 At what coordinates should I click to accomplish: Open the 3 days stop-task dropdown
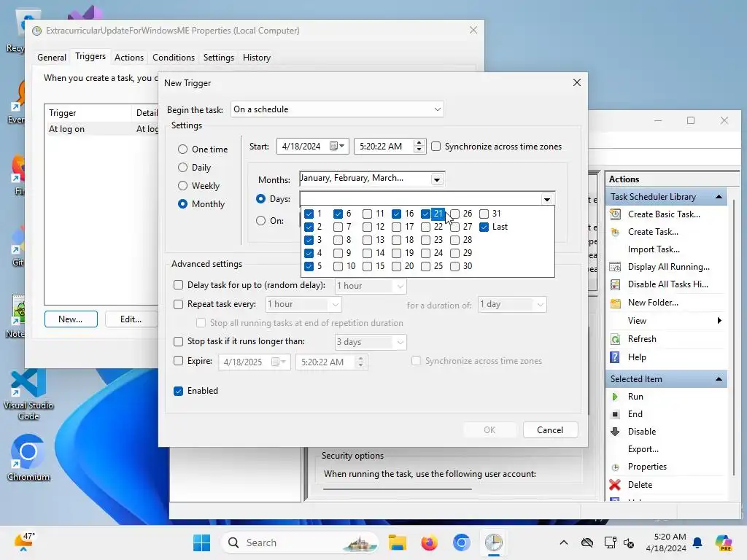371,342
